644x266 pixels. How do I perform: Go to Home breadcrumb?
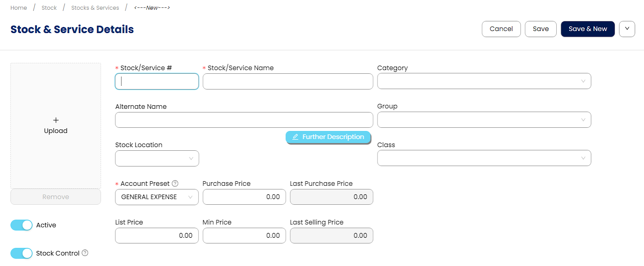click(x=19, y=8)
